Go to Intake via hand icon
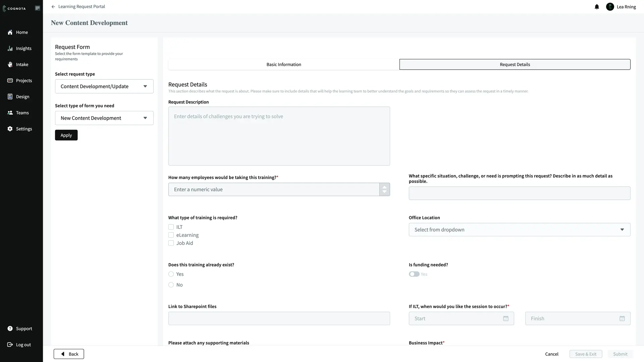Viewport: 644px width, 362px height. (x=10, y=64)
